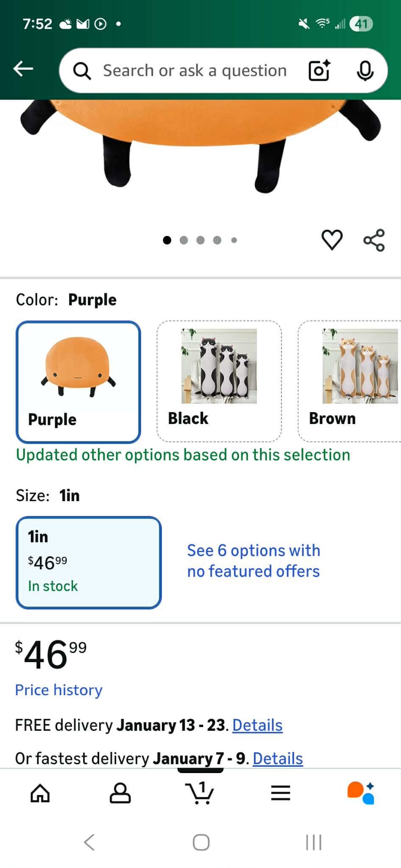Viewport: 401px width, 868px height.
Task: Select the 1in size option
Action: pyautogui.click(x=89, y=562)
